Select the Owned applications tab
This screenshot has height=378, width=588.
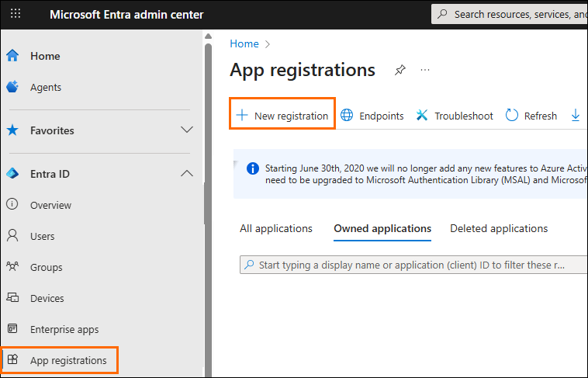coord(382,228)
